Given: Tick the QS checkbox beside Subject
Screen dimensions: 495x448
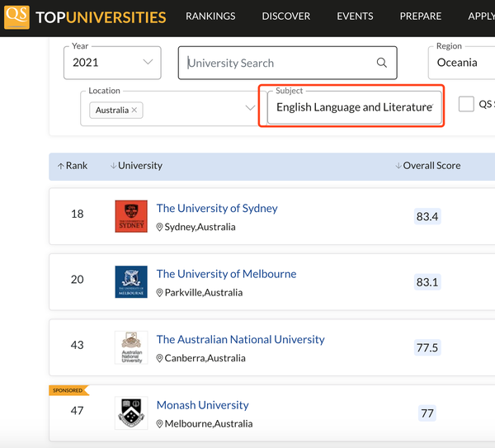Looking at the screenshot, I should (x=466, y=104).
